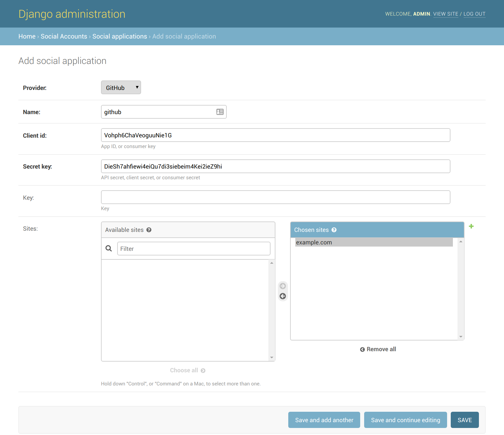
Task: Click the Choose all arrow icon
Action: (203, 371)
